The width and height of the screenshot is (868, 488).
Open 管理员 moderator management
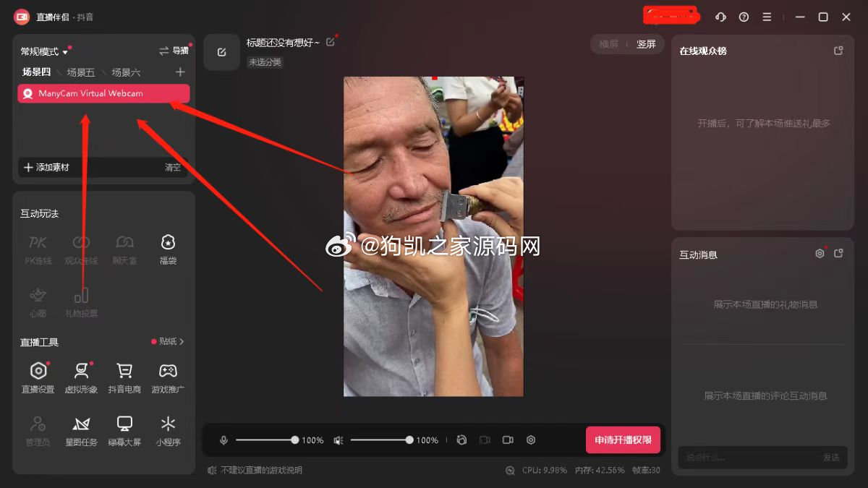(38, 431)
